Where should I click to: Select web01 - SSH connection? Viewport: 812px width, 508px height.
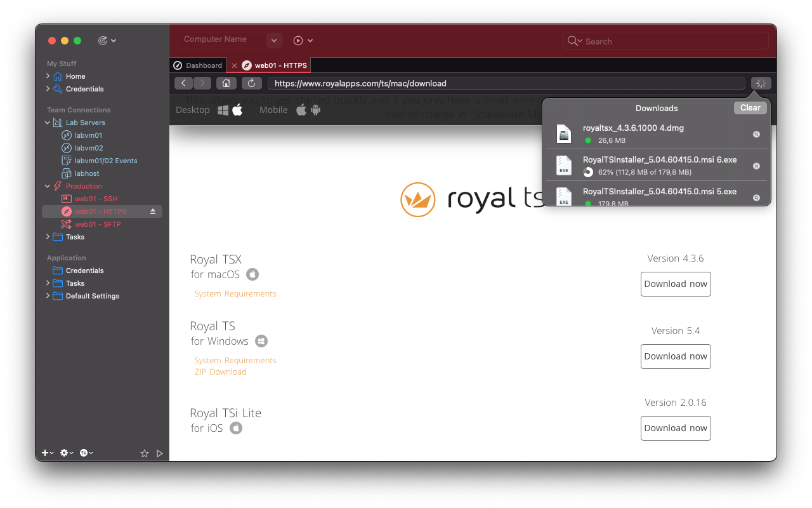click(x=96, y=199)
